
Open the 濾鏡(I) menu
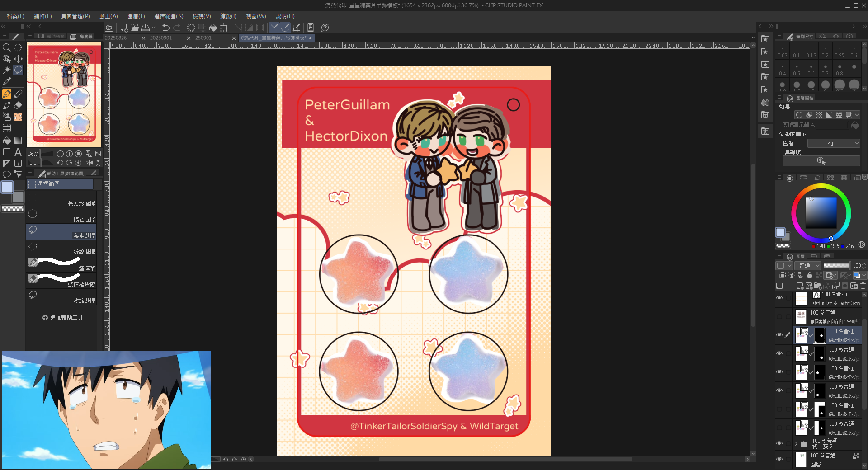coord(228,16)
